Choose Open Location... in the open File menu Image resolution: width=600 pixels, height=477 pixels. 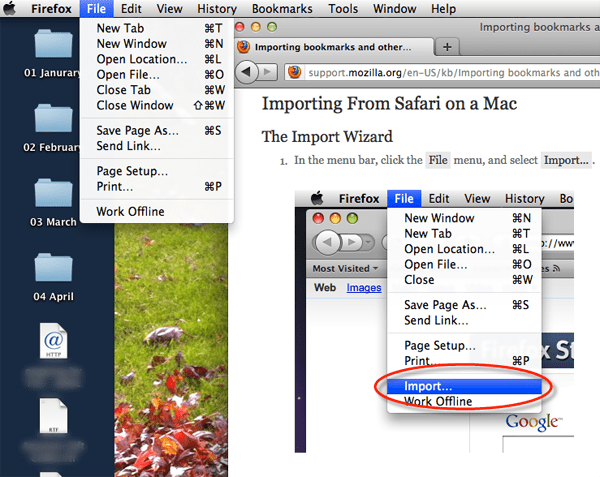(x=142, y=59)
